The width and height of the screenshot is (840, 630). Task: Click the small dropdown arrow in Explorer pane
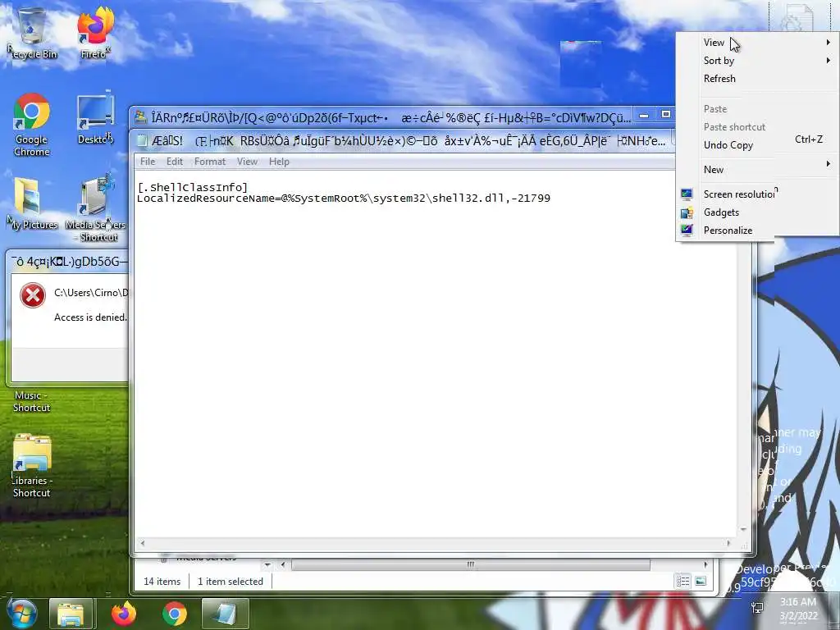pos(267,564)
